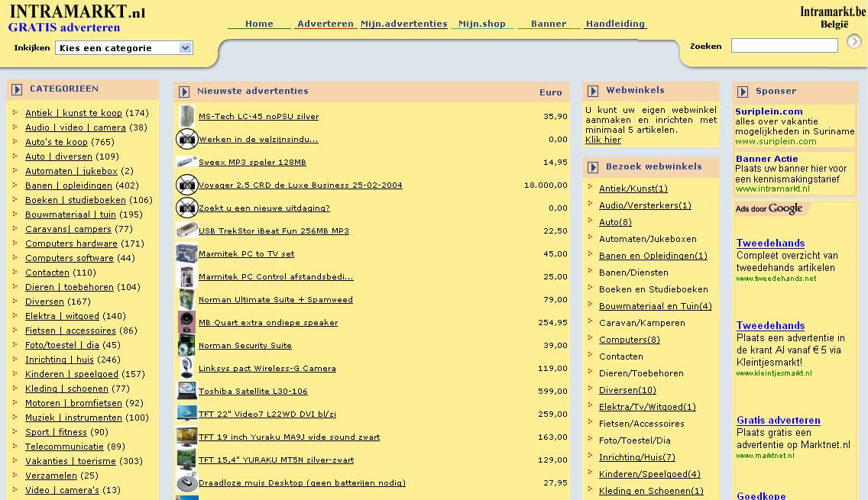This screenshot has height=500, width=868.
Task: Click in the Zoeken search field
Action: coord(785,46)
